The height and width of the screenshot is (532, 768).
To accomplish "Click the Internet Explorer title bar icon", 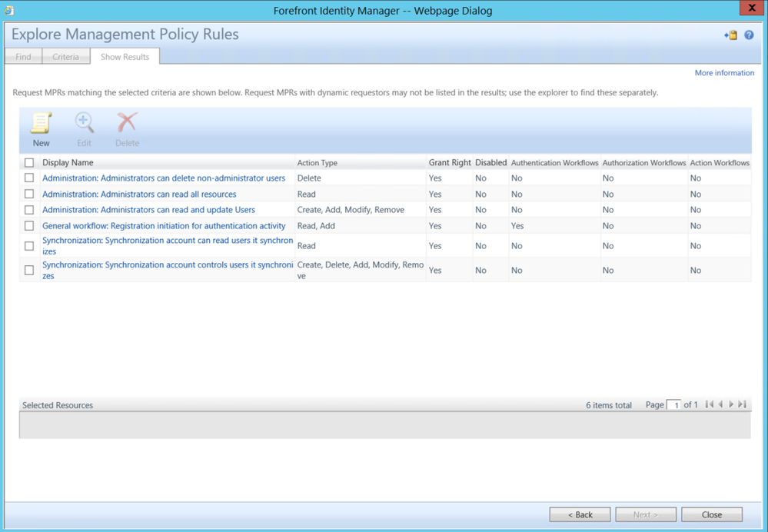I will 8,10.
